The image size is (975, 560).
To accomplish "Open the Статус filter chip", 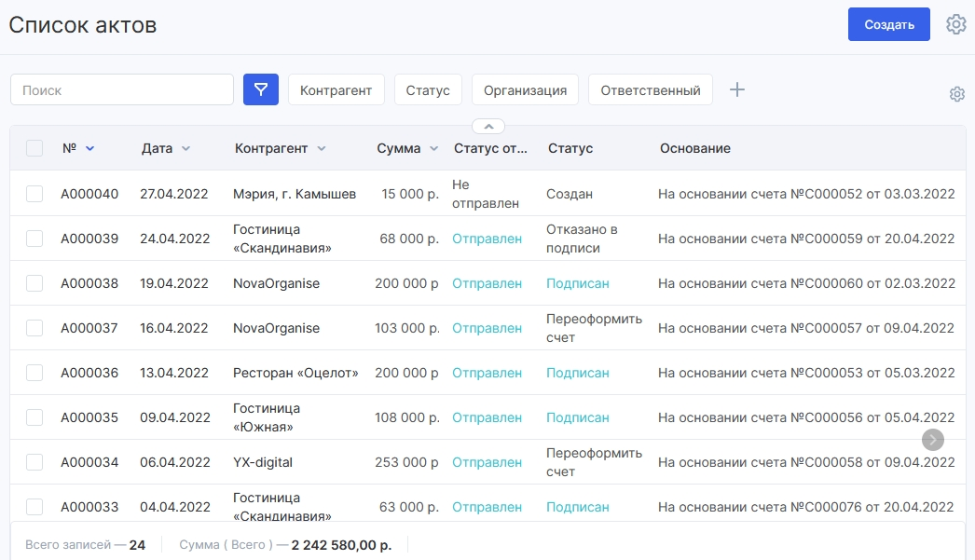I will coord(428,89).
